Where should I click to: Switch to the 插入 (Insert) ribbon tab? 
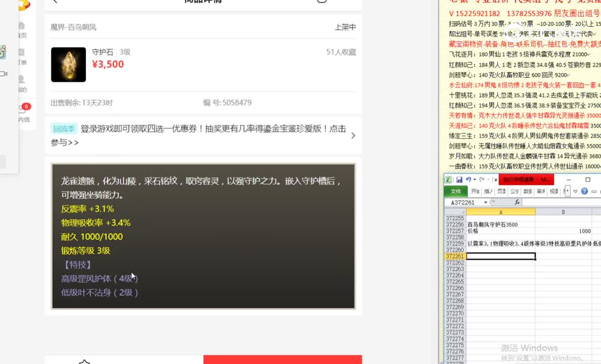coord(488,191)
